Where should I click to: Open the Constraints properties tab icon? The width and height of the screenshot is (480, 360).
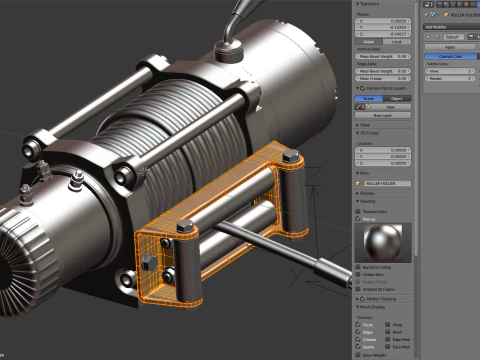[473, 4]
